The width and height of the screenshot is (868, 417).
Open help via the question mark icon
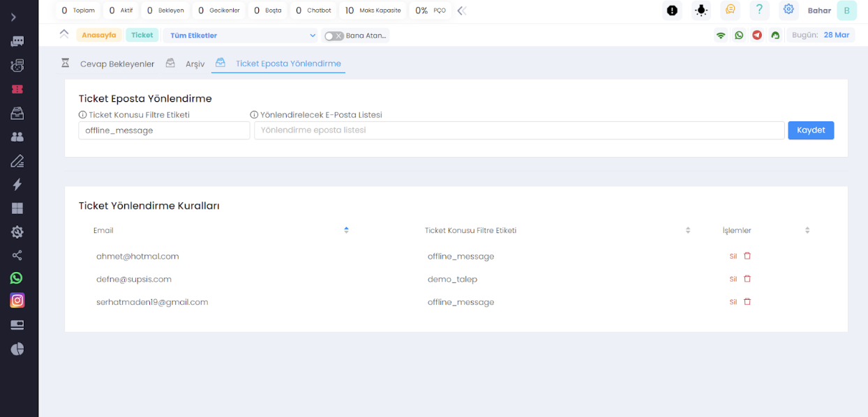[759, 10]
